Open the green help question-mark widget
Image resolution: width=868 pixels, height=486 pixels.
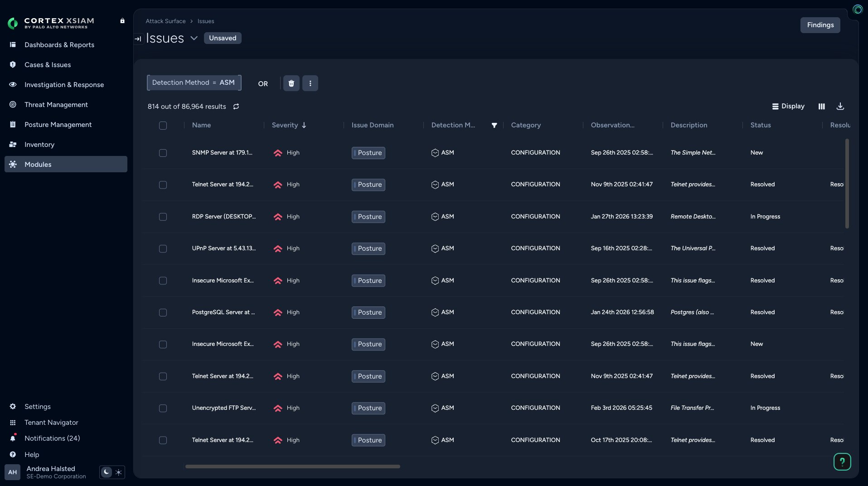tap(842, 462)
